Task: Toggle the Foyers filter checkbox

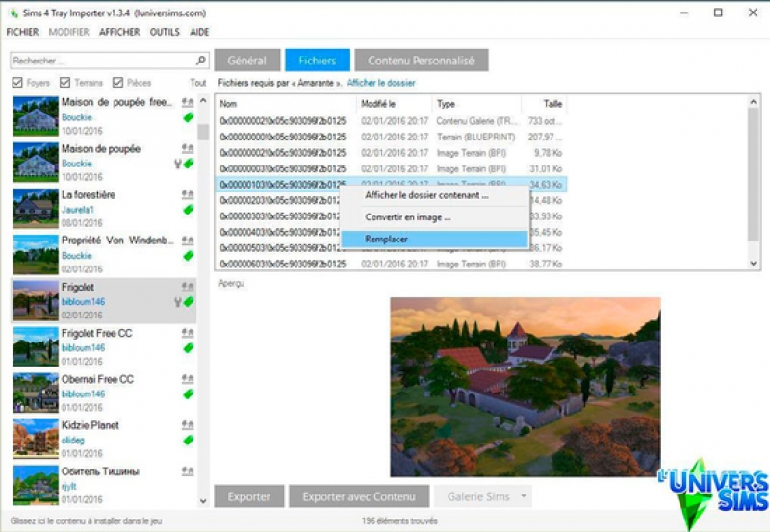Action: pos(17,82)
